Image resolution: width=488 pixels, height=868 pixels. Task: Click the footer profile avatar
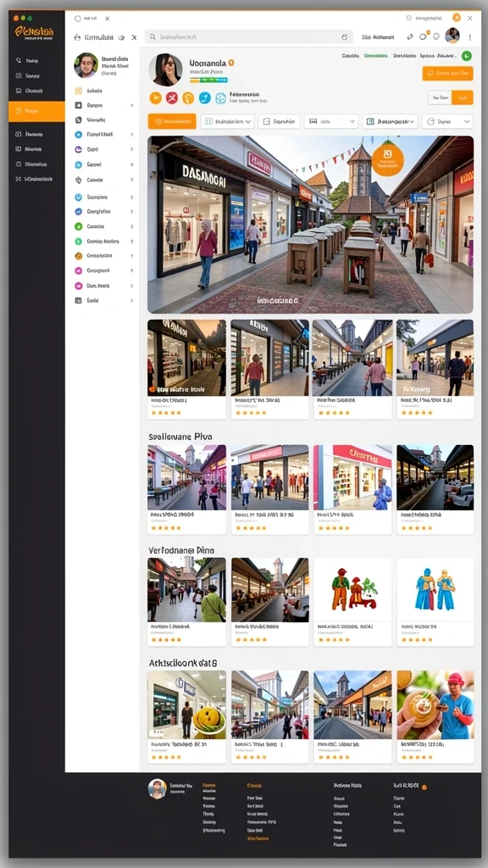pos(157,788)
